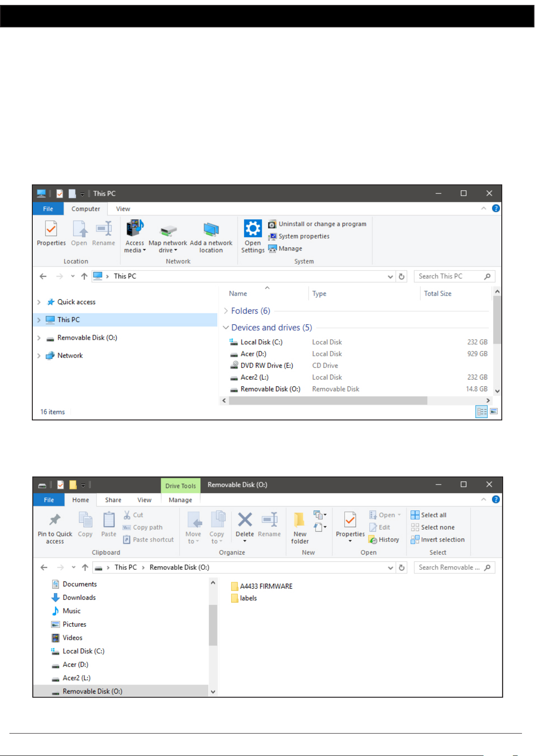Click the Search This PC box
This screenshot has height=756, width=535.
click(454, 276)
